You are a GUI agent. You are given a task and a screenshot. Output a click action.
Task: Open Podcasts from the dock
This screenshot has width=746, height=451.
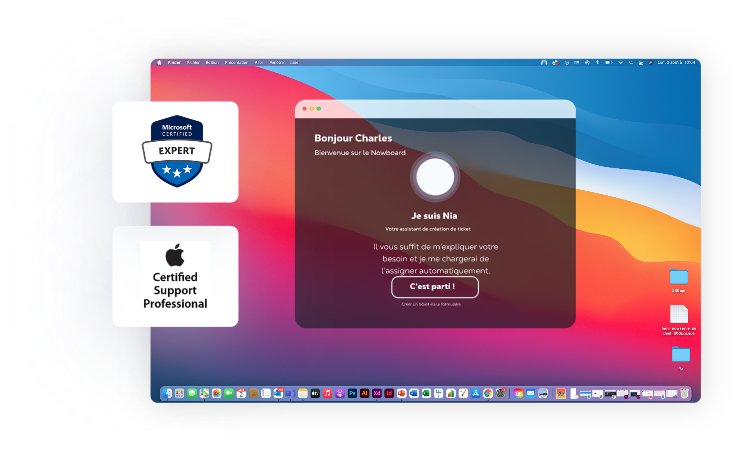click(340, 393)
